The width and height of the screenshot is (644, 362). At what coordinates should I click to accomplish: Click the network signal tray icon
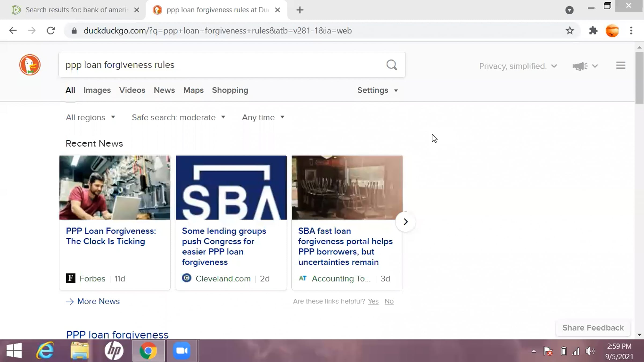[x=576, y=351]
